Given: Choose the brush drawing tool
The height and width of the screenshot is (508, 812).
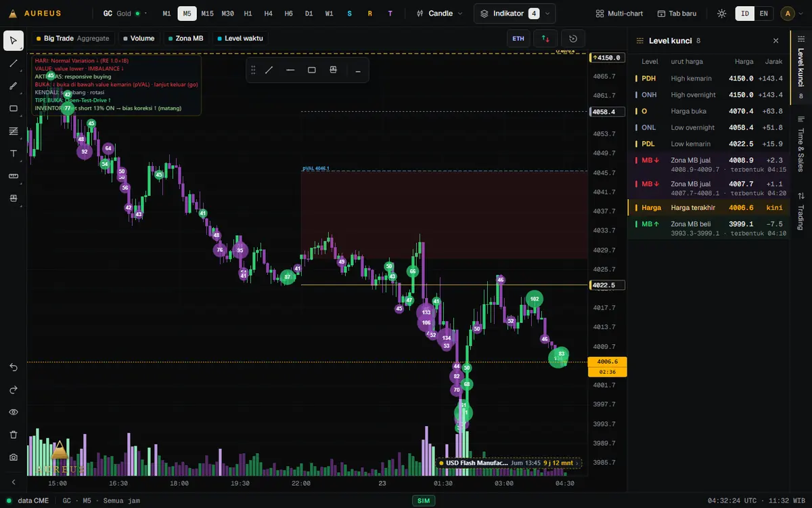Looking at the screenshot, I should [14, 85].
